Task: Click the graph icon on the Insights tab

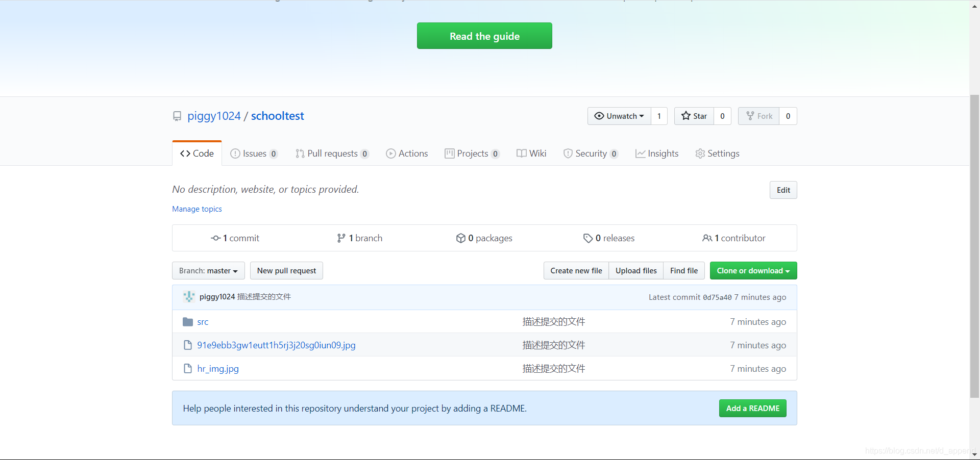Action: point(641,154)
